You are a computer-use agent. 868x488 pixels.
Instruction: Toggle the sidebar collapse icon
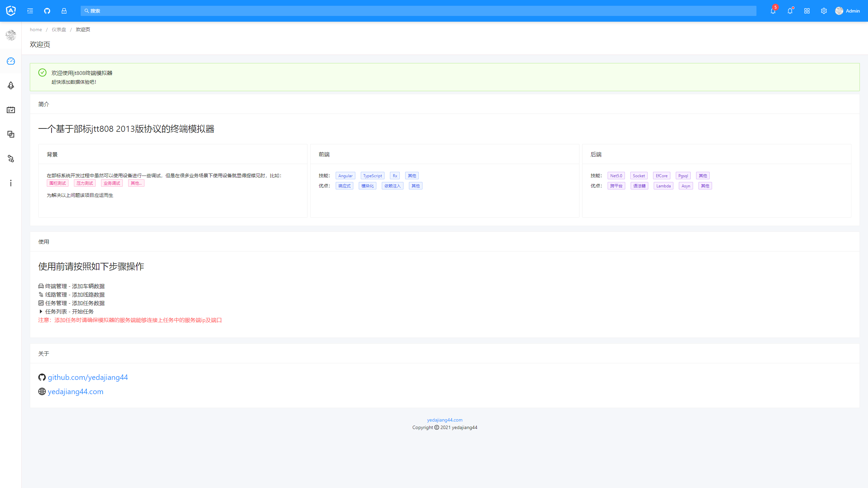(30, 11)
